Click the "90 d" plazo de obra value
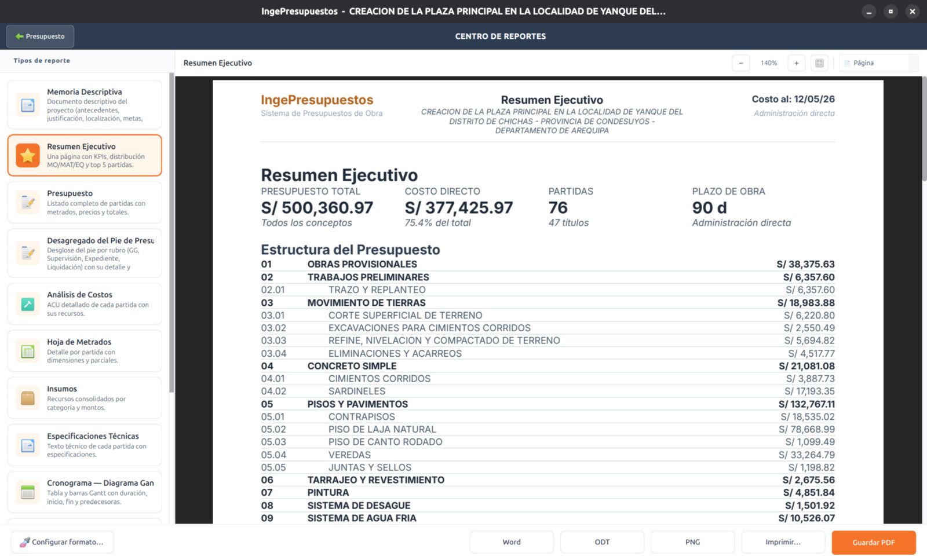The image size is (927, 560). click(x=709, y=208)
